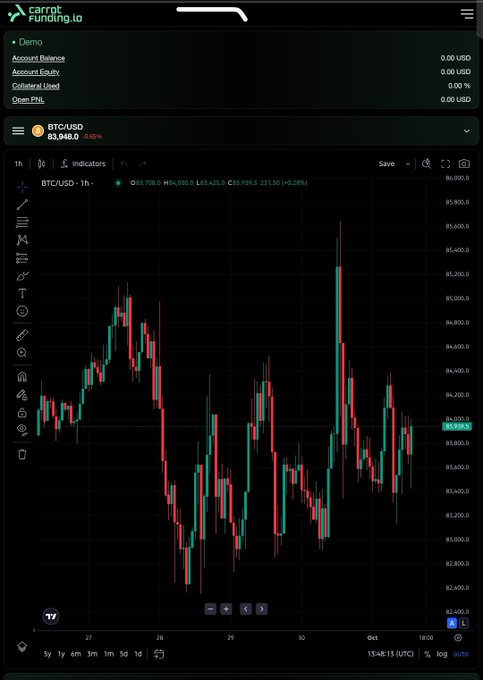This screenshot has width=483, height=680.
Task: Zoom out the chart with minus button
Action: tap(210, 609)
